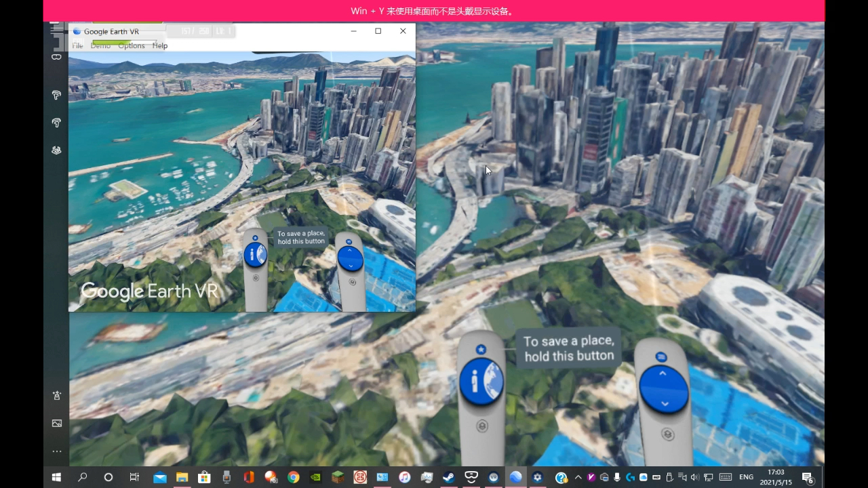
Task: Launch Google Chrome from the taskbar
Action: pyautogui.click(x=293, y=477)
